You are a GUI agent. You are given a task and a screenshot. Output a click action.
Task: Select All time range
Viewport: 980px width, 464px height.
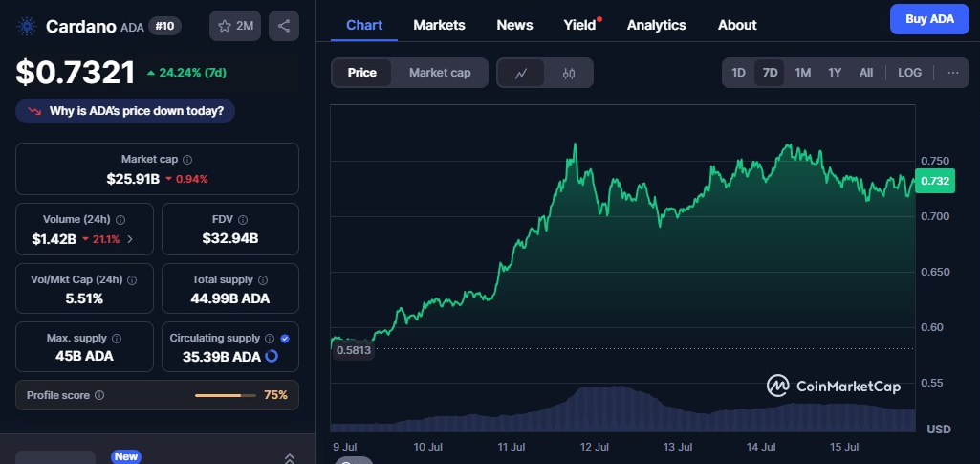coord(865,73)
